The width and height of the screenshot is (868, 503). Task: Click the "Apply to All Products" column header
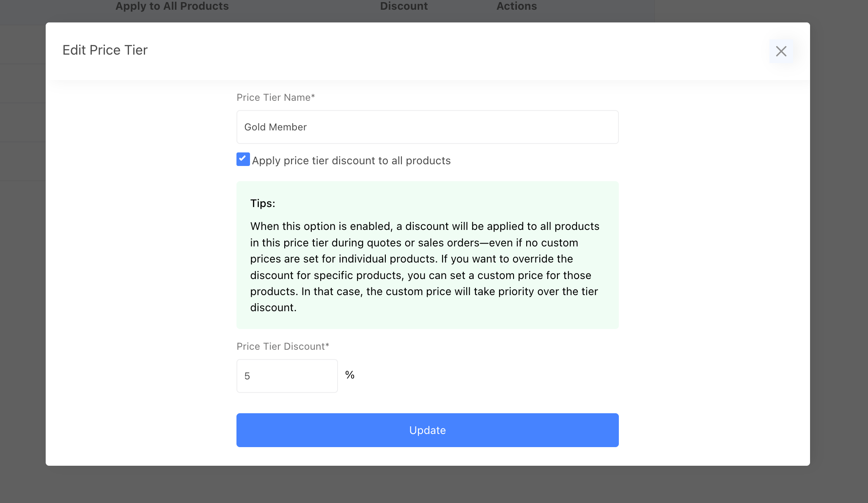(172, 6)
